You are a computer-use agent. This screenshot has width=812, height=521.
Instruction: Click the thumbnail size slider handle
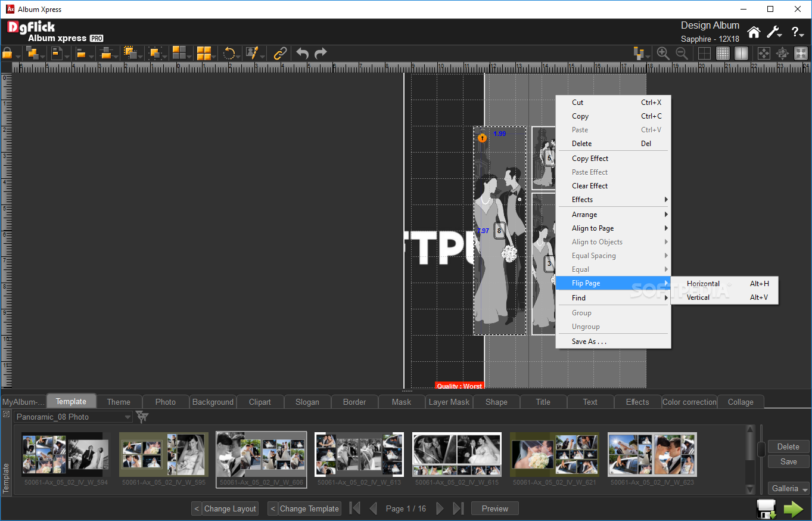tap(761, 449)
